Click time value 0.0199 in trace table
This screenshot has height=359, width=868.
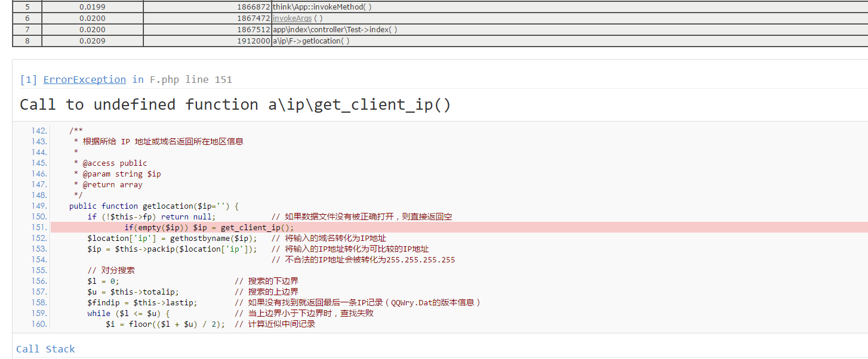[x=92, y=7]
